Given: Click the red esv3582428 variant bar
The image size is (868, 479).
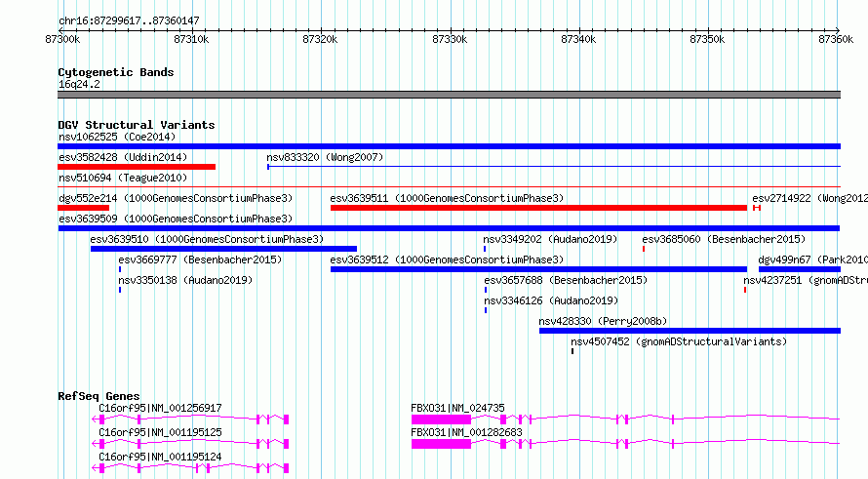Looking at the screenshot, I should coord(137,167).
